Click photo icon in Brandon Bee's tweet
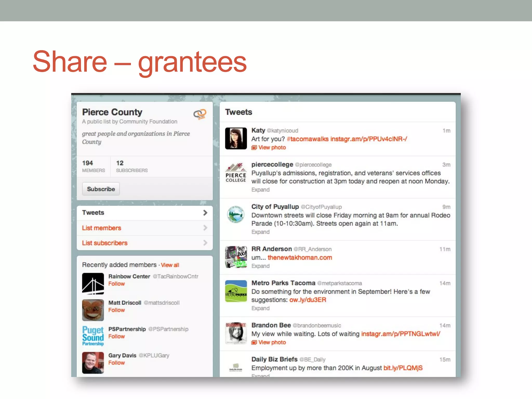The width and height of the screenshot is (532, 399). coord(254,342)
